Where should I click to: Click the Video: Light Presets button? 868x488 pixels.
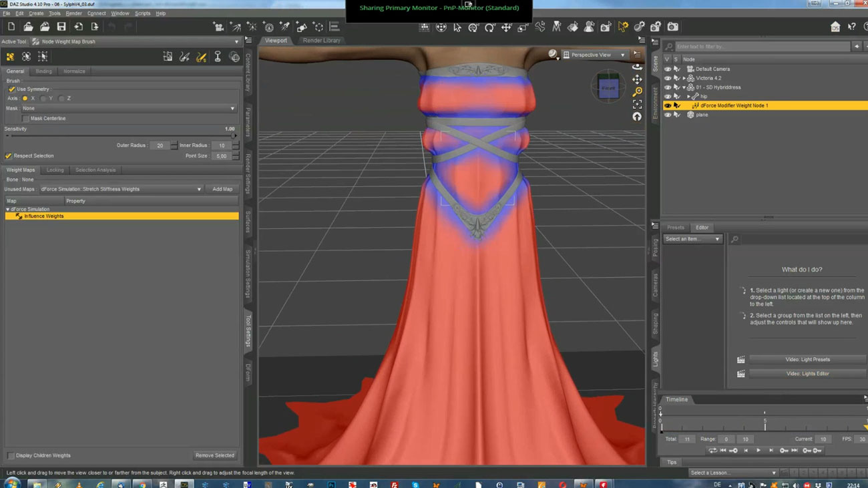[x=807, y=360]
